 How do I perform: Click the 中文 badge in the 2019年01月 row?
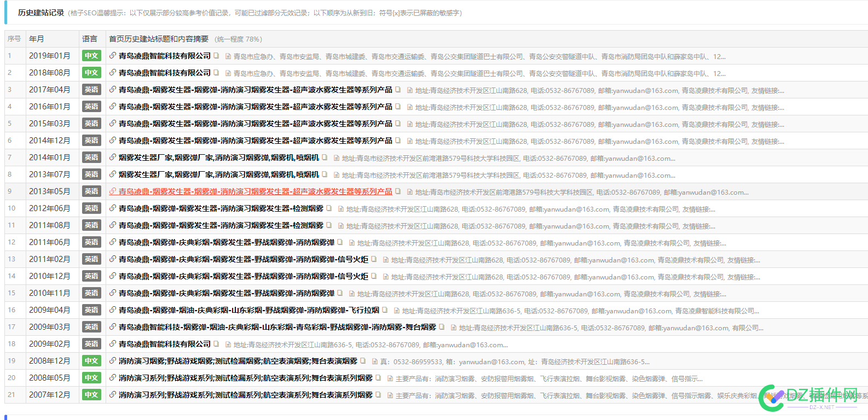click(x=91, y=56)
